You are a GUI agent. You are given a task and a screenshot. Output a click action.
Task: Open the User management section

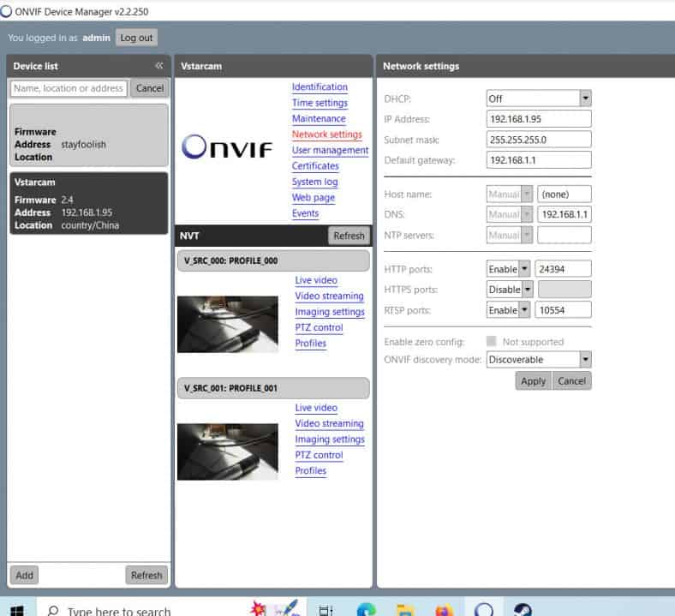coord(330,150)
